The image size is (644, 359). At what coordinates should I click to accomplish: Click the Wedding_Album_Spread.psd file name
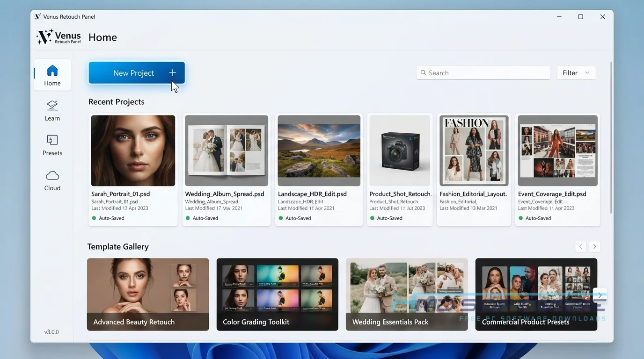tap(225, 194)
